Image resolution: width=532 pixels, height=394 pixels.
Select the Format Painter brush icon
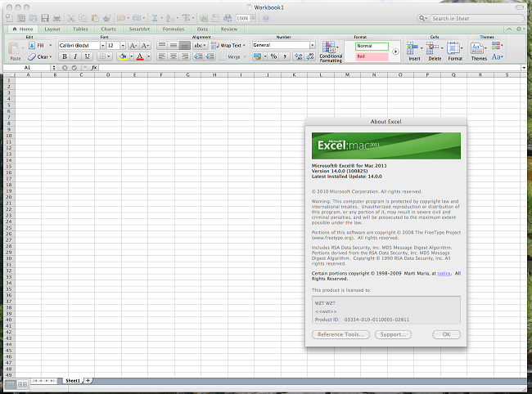click(x=107, y=18)
